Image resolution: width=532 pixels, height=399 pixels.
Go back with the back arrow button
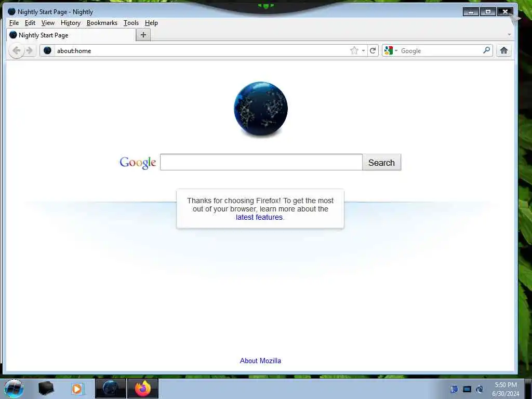(16, 51)
